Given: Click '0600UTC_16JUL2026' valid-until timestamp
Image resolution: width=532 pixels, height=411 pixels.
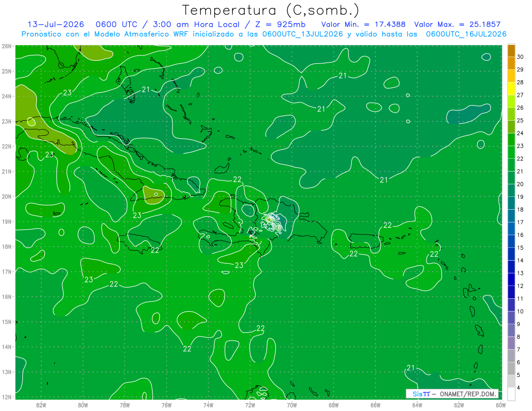Looking at the screenshot, I should coord(466,34).
